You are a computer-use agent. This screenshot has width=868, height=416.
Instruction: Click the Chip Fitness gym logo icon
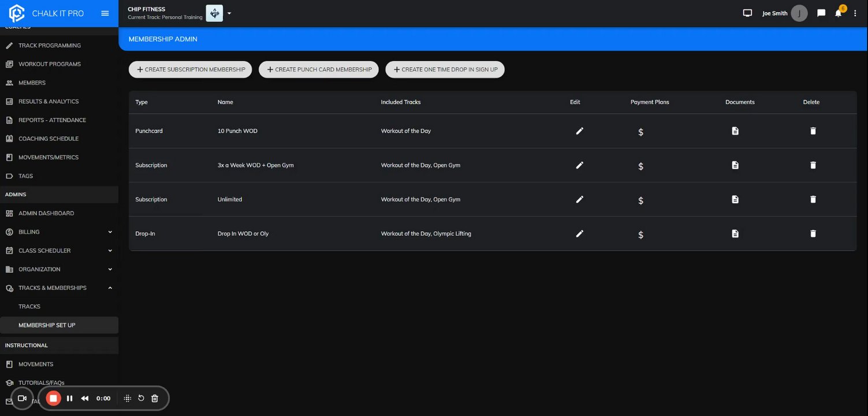click(x=214, y=13)
